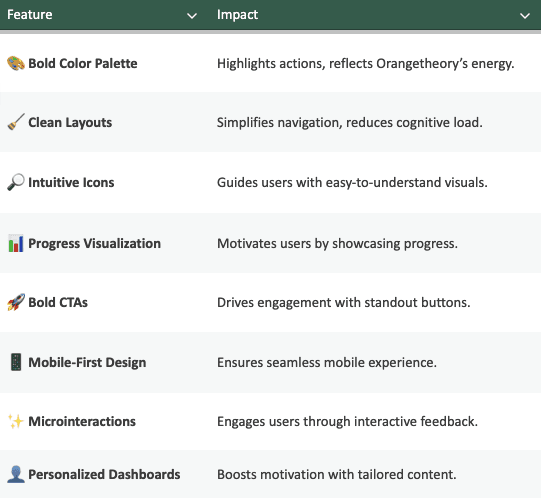Click the bar chart icon beside Progress Visualization

tap(16, 243)
